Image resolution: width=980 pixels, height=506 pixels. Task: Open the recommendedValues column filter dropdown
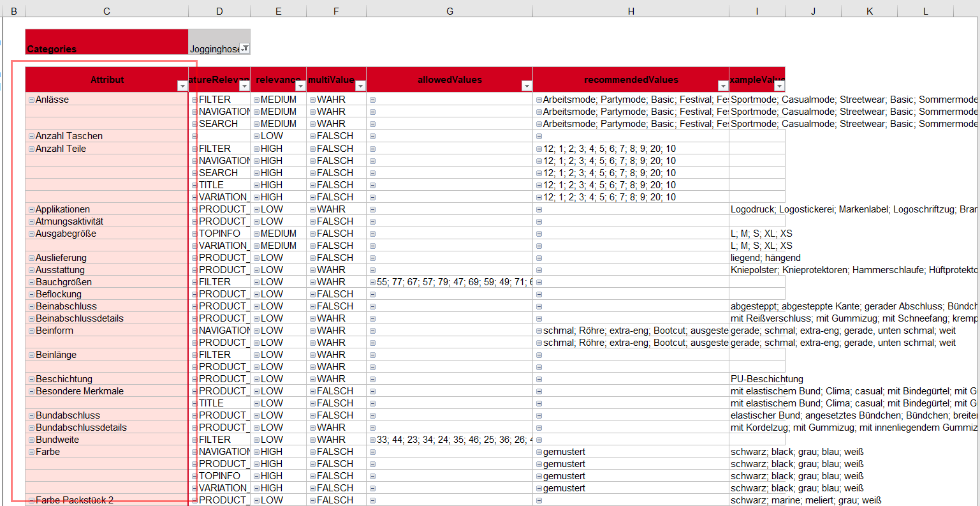(x=723, y=86)
